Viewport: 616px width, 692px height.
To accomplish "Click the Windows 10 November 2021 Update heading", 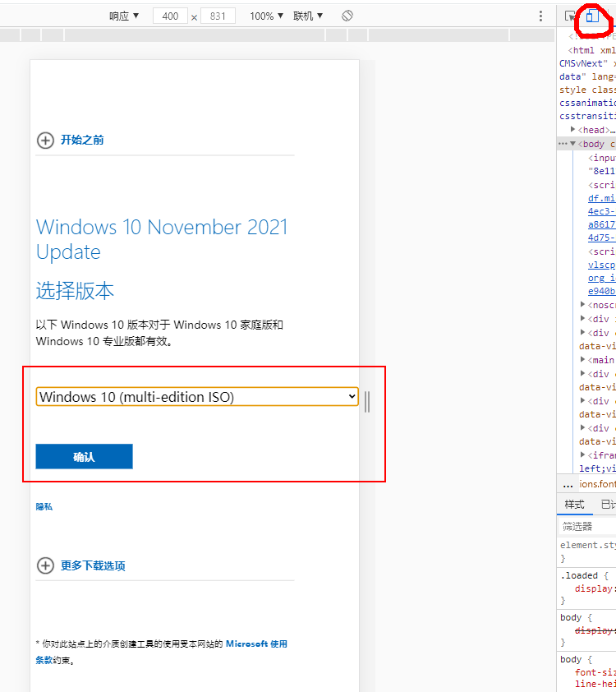I will (x=162, y=239).
